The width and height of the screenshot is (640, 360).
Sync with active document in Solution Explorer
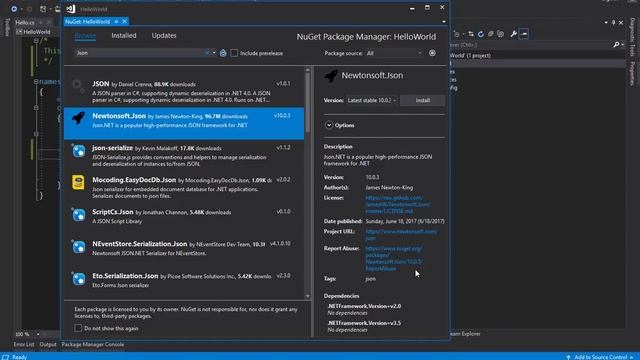click(x=471, y=34)
